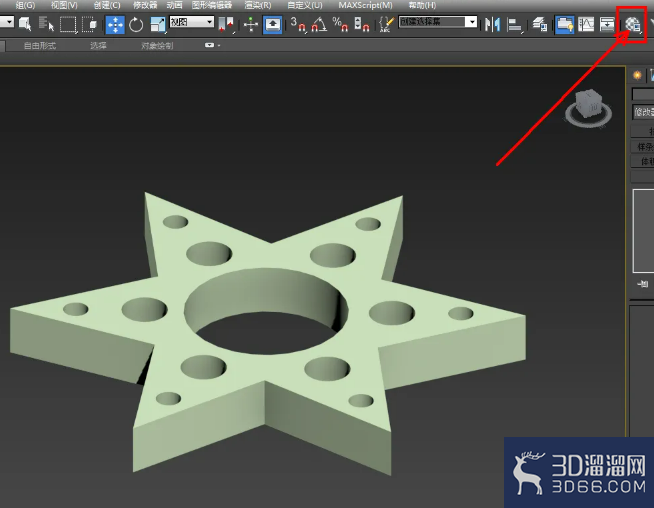Toggle the Graphite ribbon icon

click(x=565, y=24)
